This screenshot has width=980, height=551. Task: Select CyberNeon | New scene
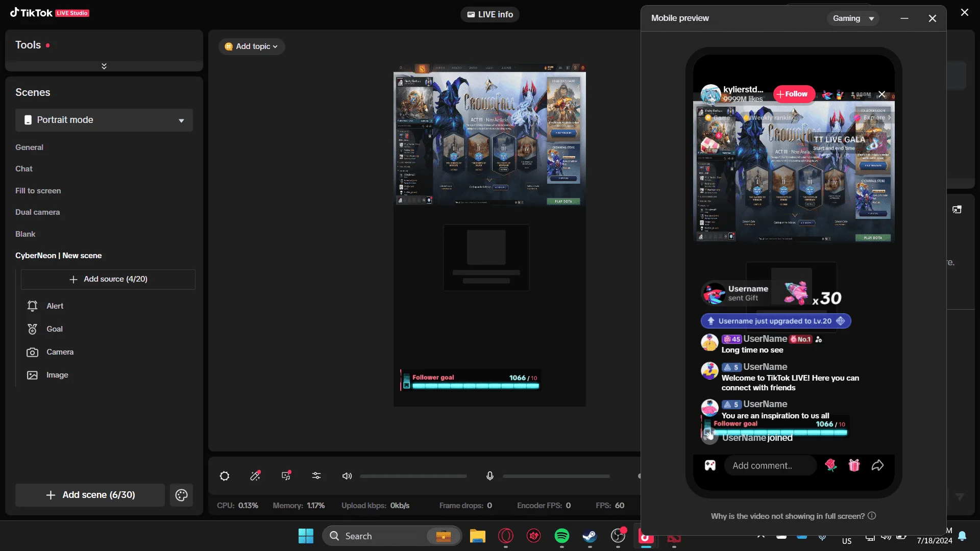point(59,256)
